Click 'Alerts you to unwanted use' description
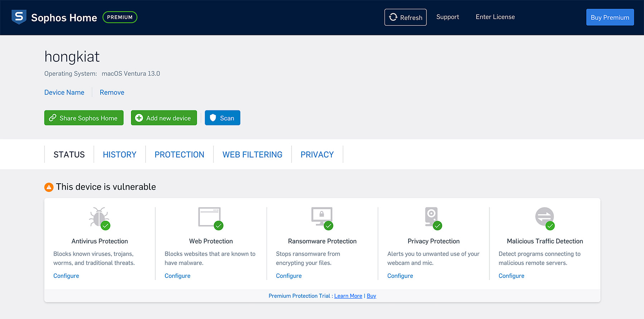Viewport: 644px width, 319px height. click(433, 258)
